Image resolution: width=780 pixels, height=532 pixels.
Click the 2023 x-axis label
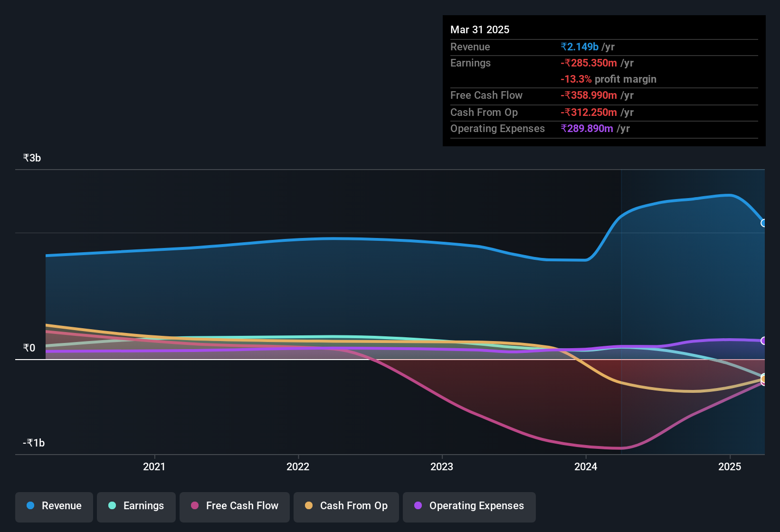click(x=442, y=466)
